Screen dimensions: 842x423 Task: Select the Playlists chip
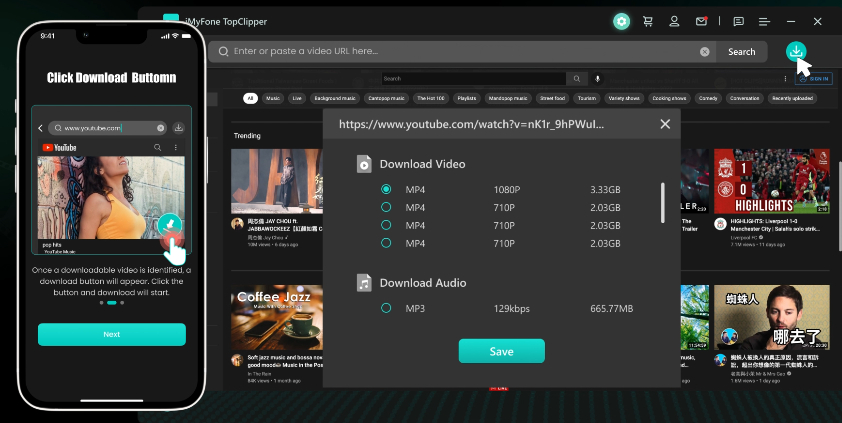(467, 98)
